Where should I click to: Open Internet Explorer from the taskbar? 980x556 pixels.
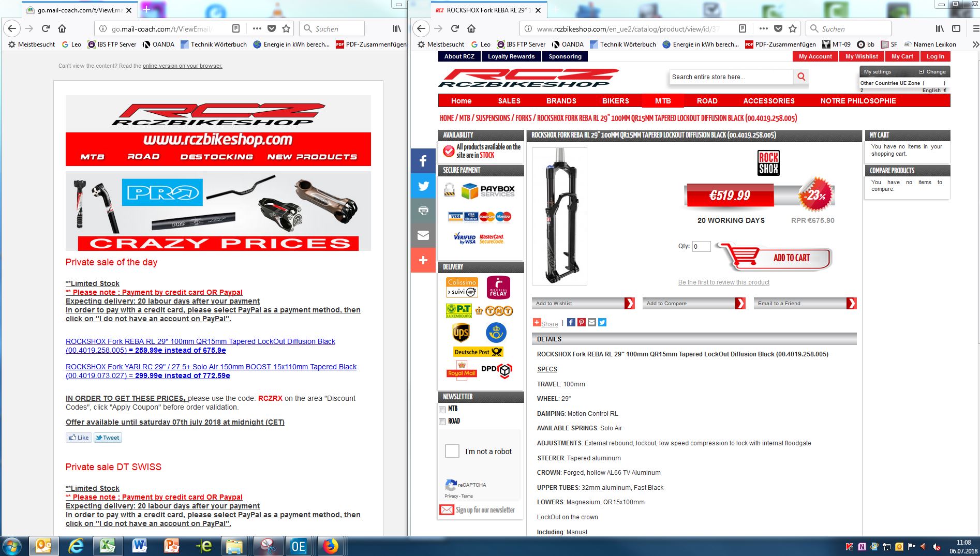tap(76, 546)
